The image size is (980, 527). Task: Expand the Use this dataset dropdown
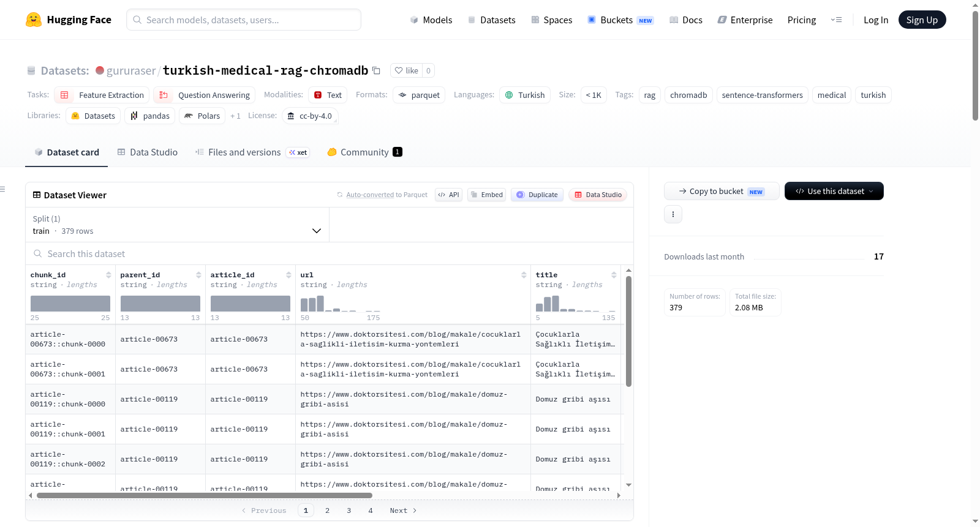click(x=834, y=191)
